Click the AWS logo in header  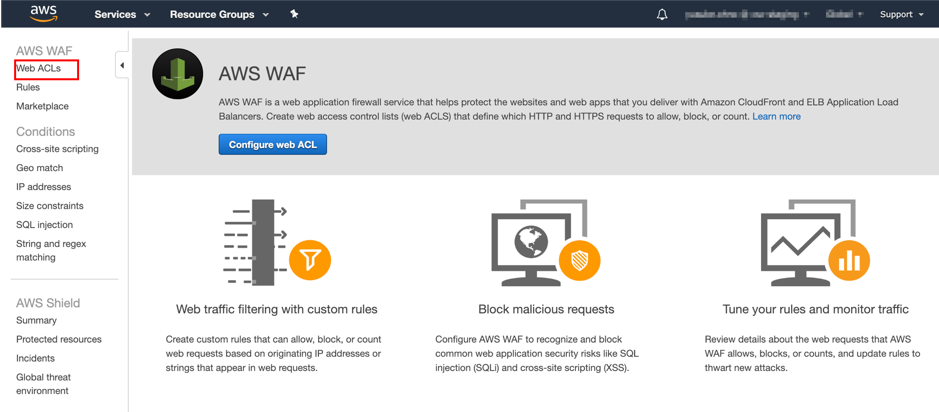tap(44, 13)
